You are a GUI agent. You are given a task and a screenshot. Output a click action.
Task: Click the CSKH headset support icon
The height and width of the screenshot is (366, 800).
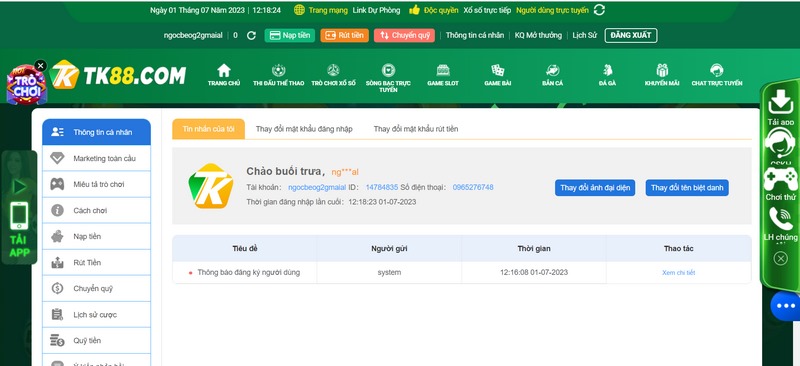(781, 143)
